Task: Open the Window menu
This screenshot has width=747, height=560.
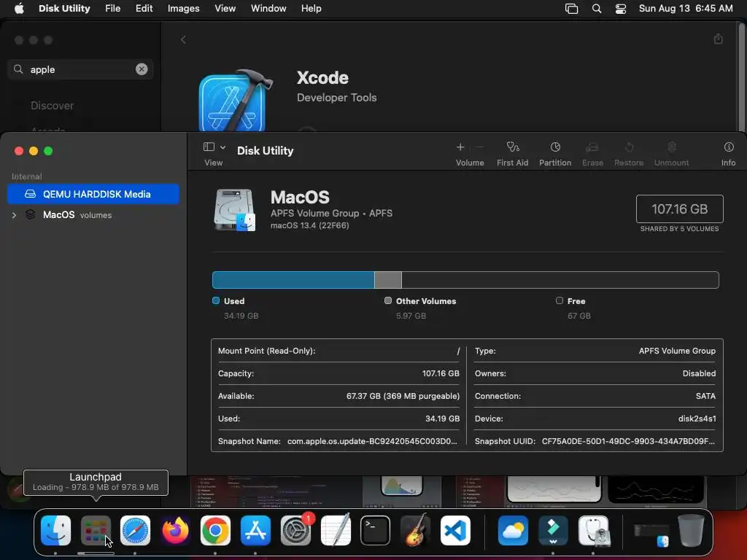Action: (268, 9)
